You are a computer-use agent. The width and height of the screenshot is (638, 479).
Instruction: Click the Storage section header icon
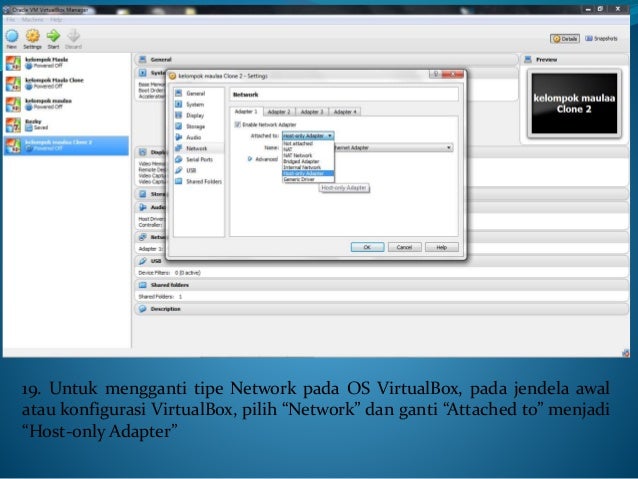142,194
